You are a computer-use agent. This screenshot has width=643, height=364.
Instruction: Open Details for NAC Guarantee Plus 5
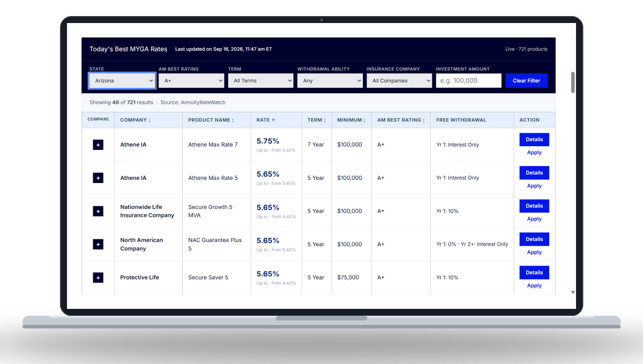534,239
